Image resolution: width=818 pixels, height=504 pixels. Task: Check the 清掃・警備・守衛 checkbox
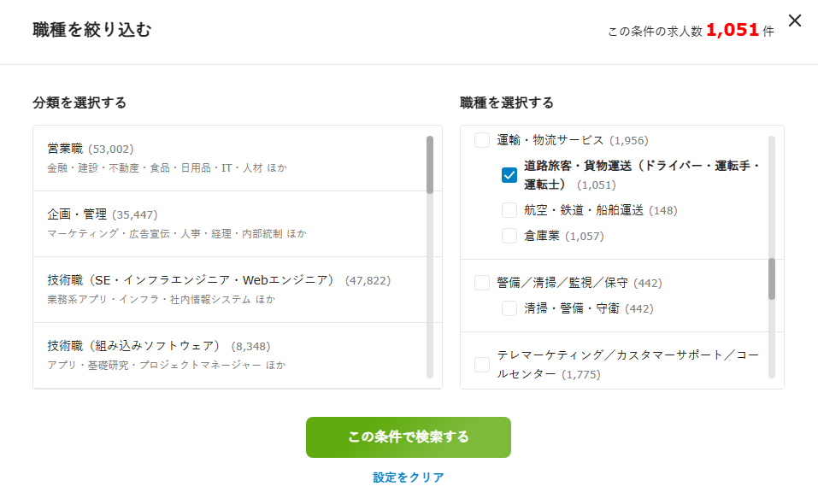click(510, 308)
